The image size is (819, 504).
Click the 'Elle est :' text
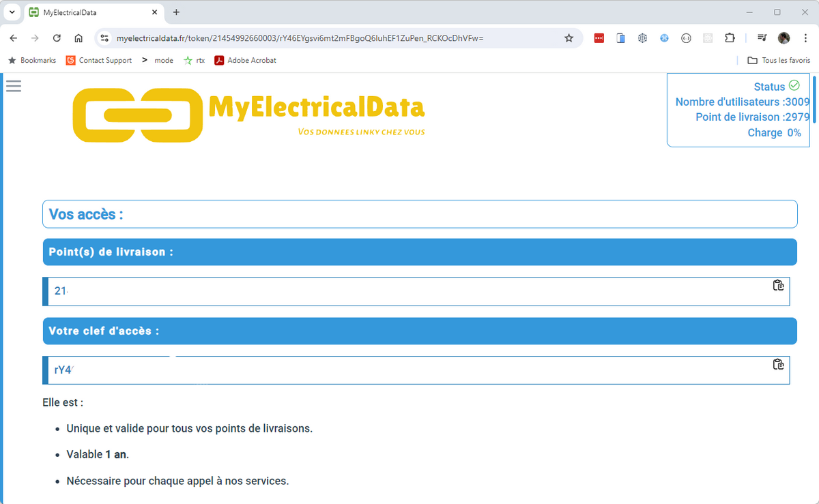(63, 403)
